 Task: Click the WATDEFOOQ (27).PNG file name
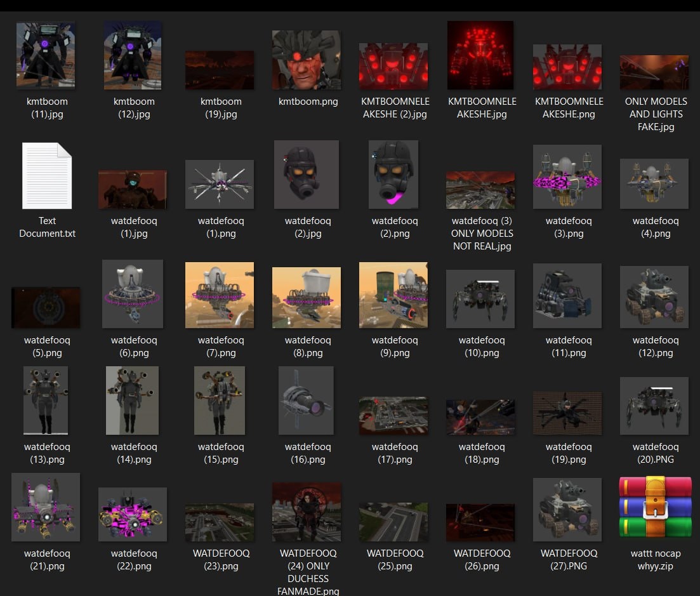(569, 560)
